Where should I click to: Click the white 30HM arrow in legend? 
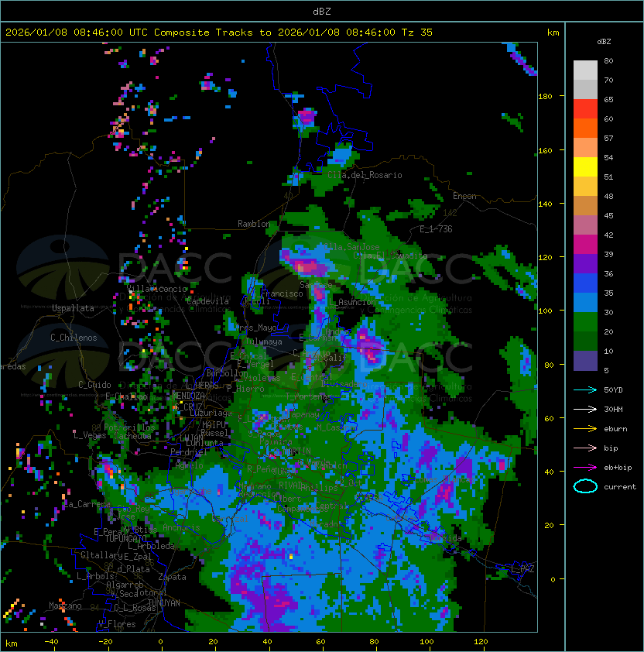coord(585,409)
